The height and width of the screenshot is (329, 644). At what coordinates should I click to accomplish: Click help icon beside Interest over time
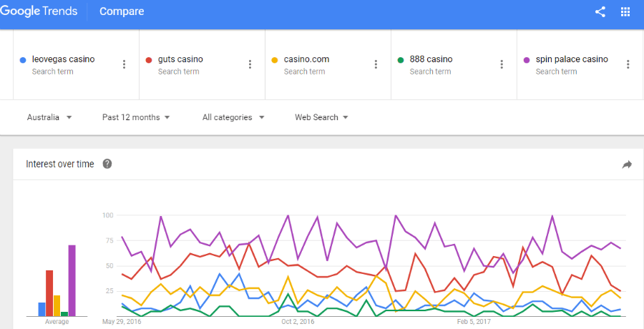[x=107, y=164]
